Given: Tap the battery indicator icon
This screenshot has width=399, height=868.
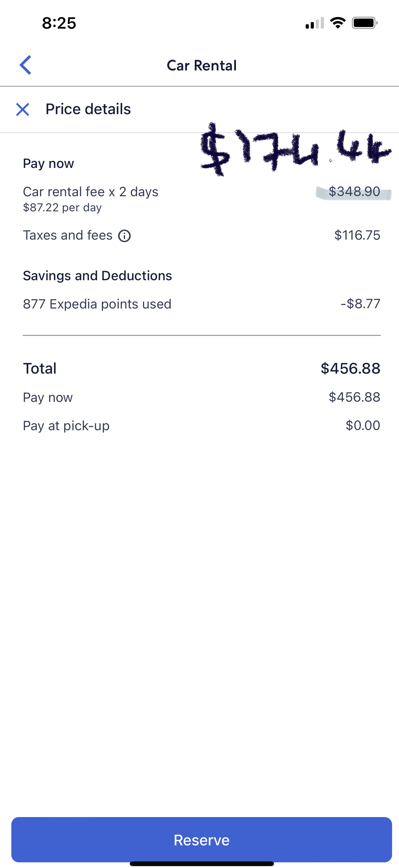Looking at the screenshot, I should coord(364,23).
